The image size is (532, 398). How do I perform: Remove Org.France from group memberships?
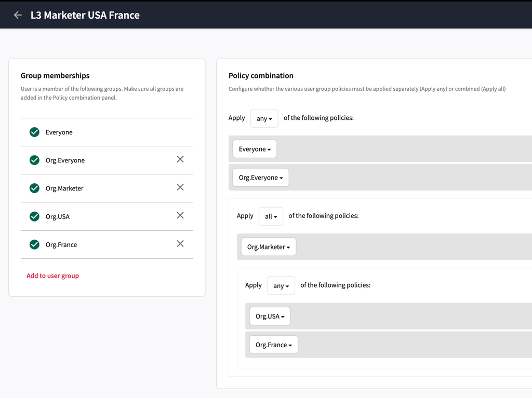(x=180, y=243)
